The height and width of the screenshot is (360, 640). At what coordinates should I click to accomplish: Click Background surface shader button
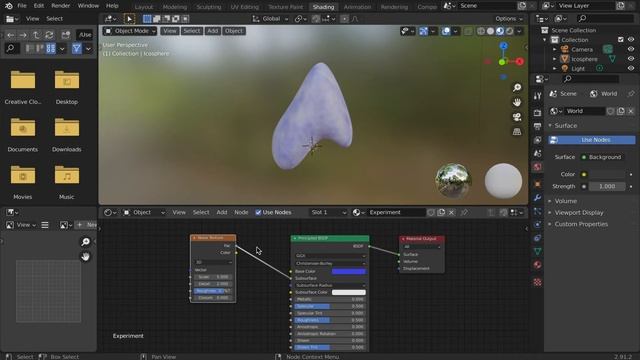pyautogui.click(x=602, y=157)
